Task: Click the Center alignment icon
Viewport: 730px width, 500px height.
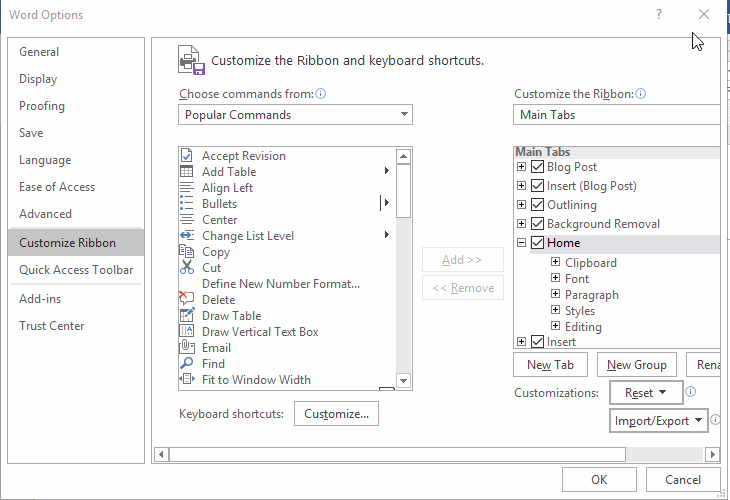Action: pos(186,219)
